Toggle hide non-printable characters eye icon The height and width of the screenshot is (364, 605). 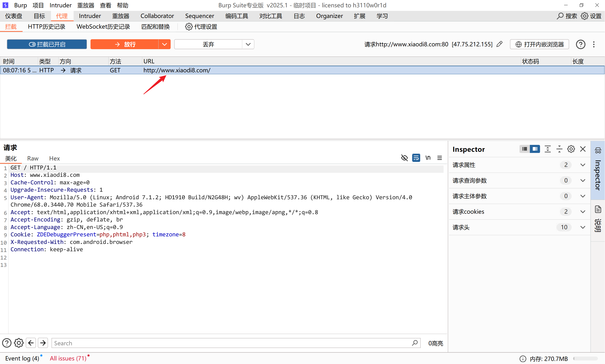404,158
